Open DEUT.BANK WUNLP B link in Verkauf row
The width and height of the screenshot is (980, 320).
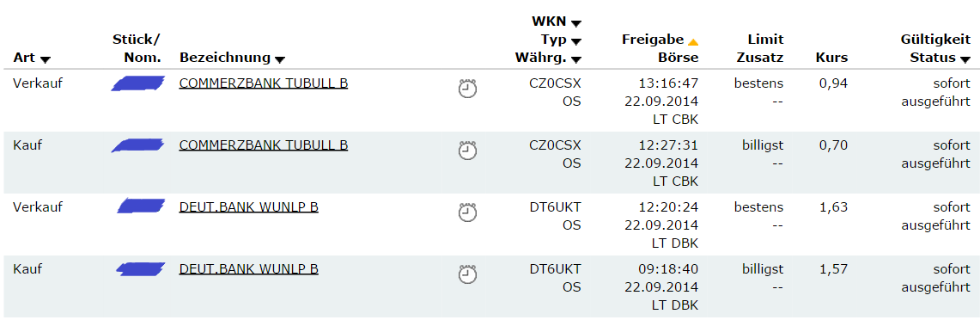click(249, 207)
